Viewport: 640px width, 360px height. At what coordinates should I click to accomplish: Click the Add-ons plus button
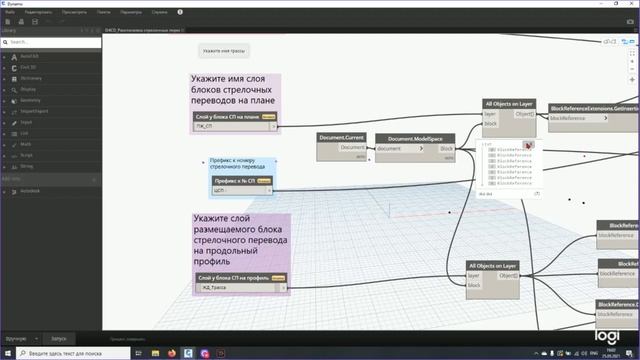coord(94,179)
